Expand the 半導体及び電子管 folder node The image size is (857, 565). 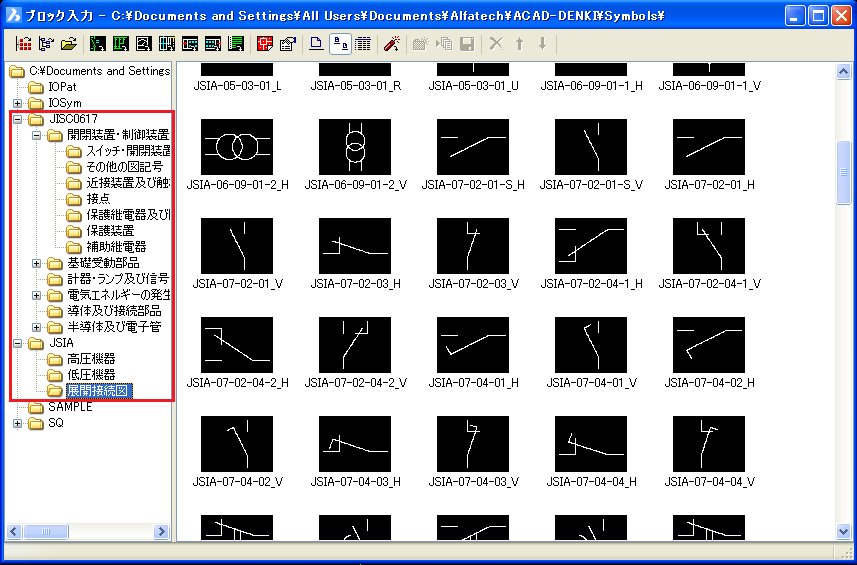pos(36,327)
